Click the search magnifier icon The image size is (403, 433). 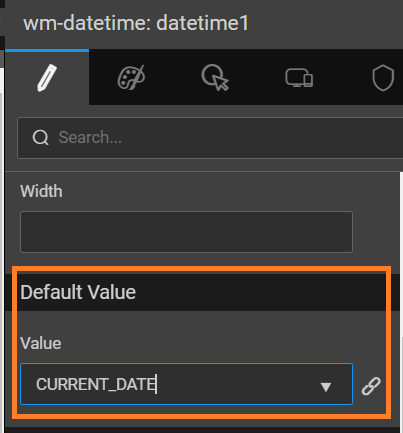[41, 137]
